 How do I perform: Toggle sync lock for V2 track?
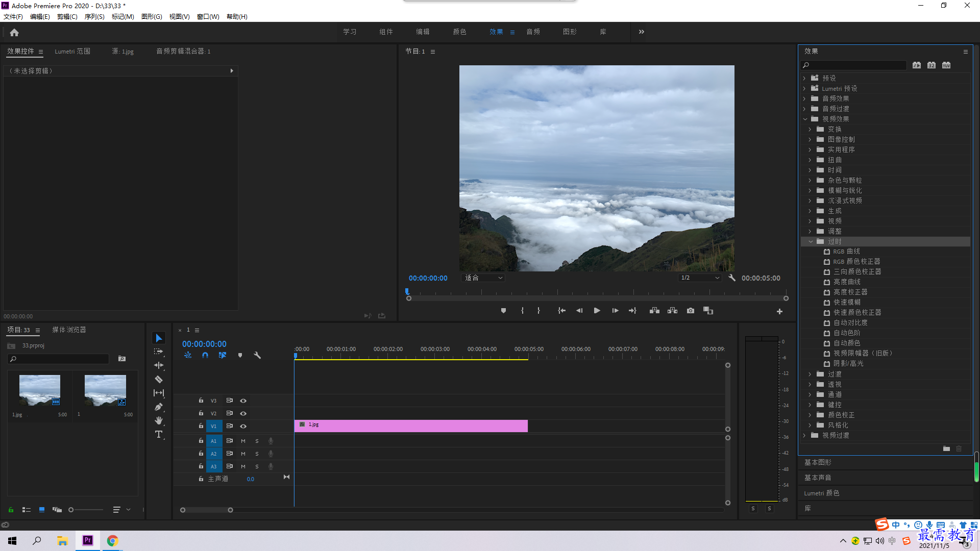pos(230,413)
